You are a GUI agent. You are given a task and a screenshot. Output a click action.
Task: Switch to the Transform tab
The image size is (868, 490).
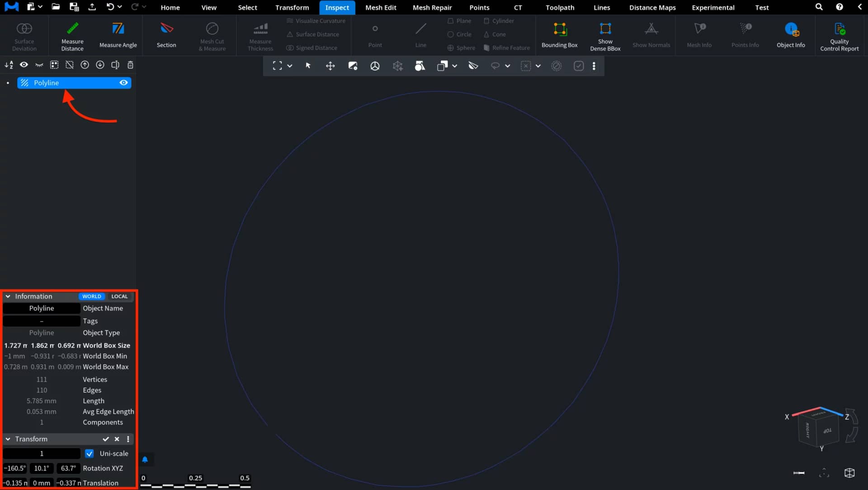(x=292, y=7)
